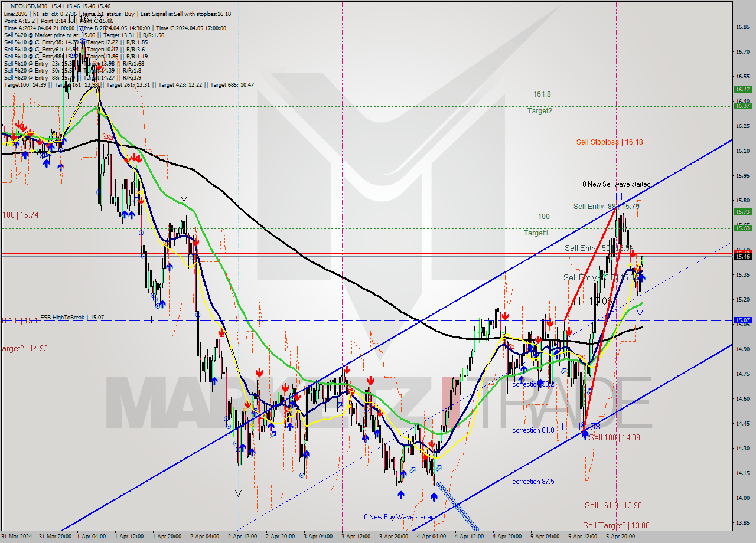Click the 13.85 price axis tick
Viewport: 756px width, 543px height.
pyautogui.click(x=742, y=522)
